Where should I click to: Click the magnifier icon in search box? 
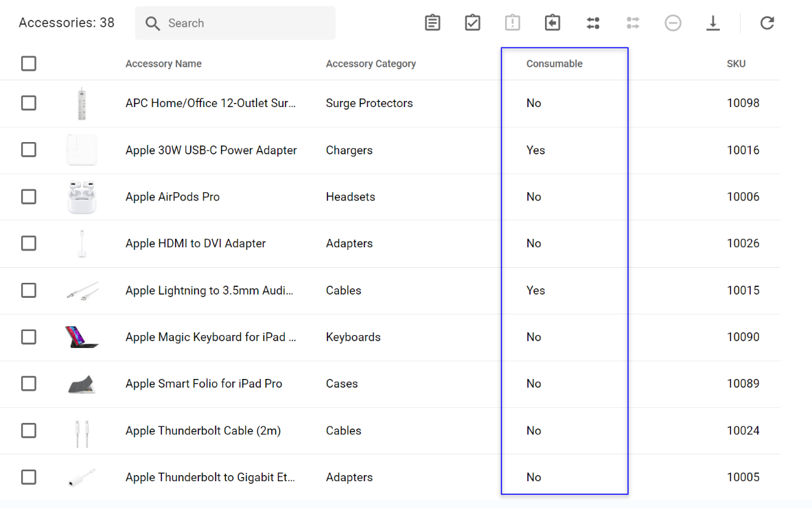[x=153, y=23]
